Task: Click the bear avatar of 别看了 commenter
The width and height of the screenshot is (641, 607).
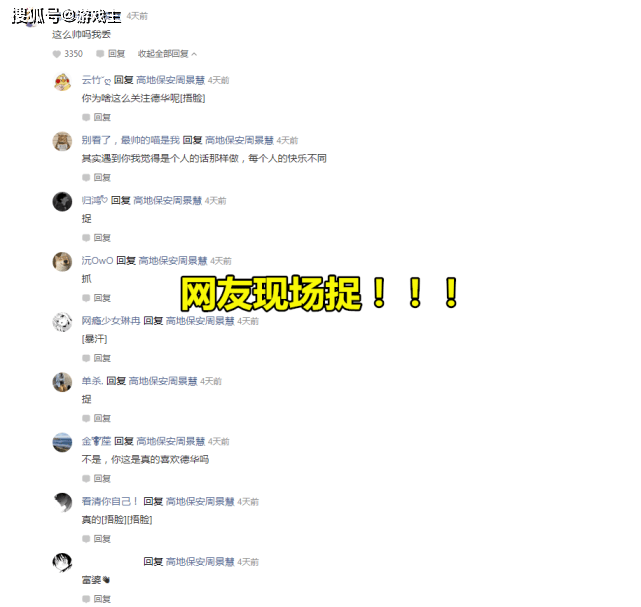Action: [x=62, y=141]
